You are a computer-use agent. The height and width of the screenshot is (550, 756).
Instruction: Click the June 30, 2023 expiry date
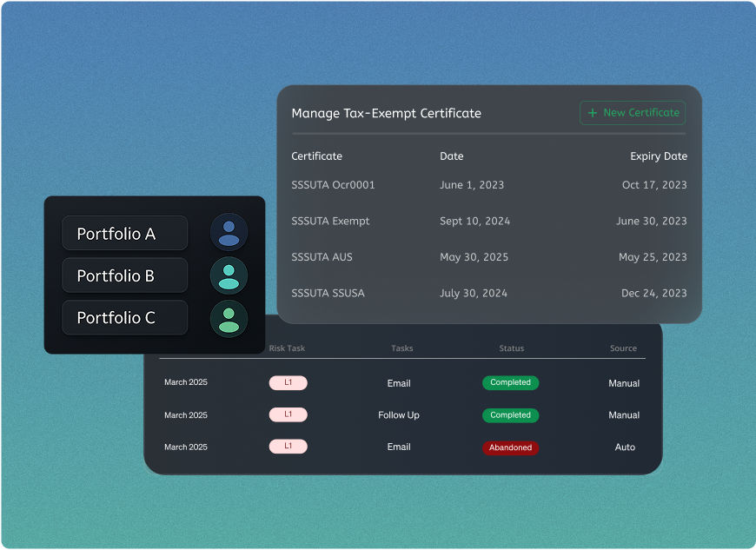[652, 222]
